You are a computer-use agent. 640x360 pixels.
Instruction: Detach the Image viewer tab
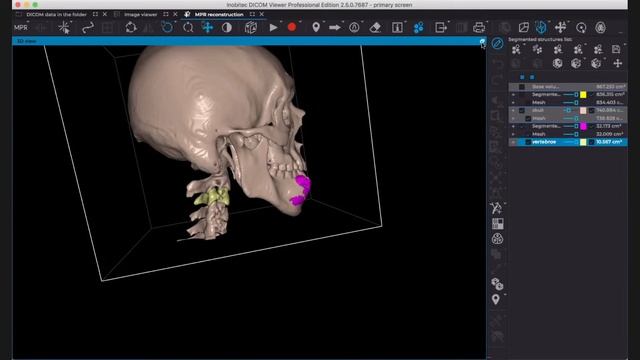pos(166,14)
